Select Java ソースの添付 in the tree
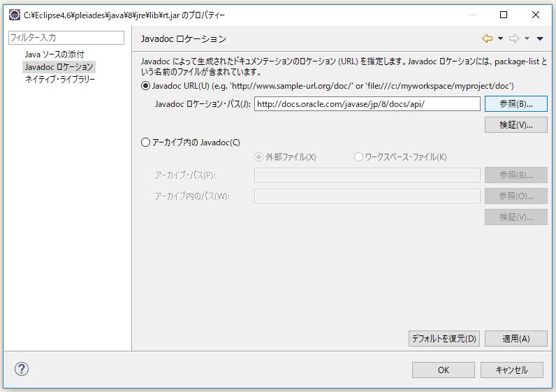Viewport: 556px width, 392px height. point(54,55)
